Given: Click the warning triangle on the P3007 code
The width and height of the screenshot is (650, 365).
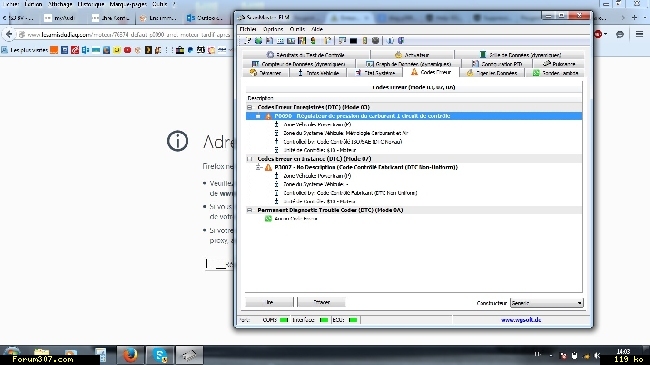Looking at the screenshot, I should (x=268, y=168).
